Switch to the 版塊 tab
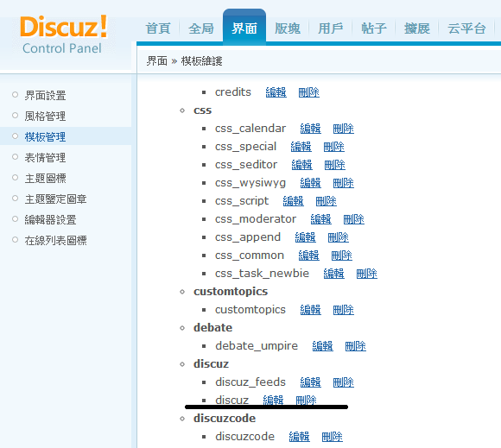Viewport: 501px width, 448px height. [288, 28]
